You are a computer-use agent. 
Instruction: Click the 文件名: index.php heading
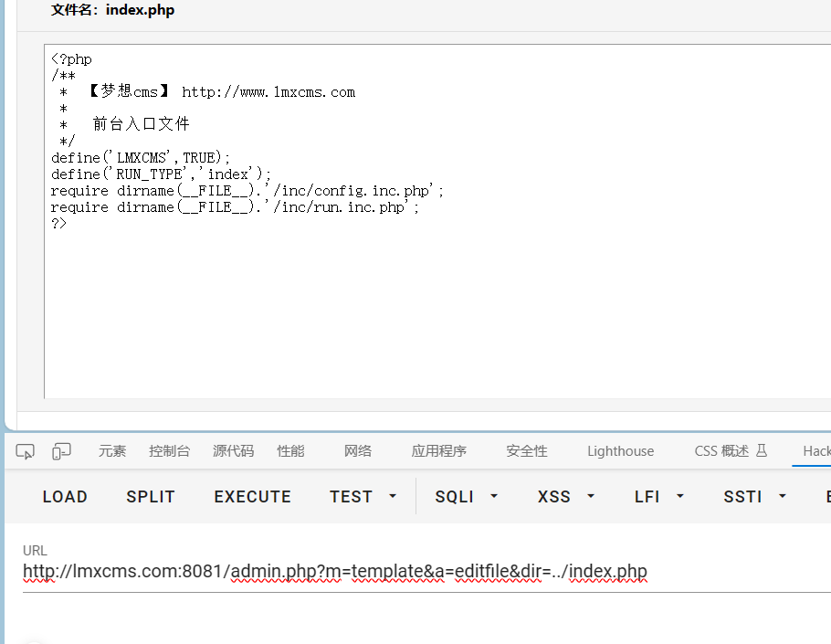[112, 9]
